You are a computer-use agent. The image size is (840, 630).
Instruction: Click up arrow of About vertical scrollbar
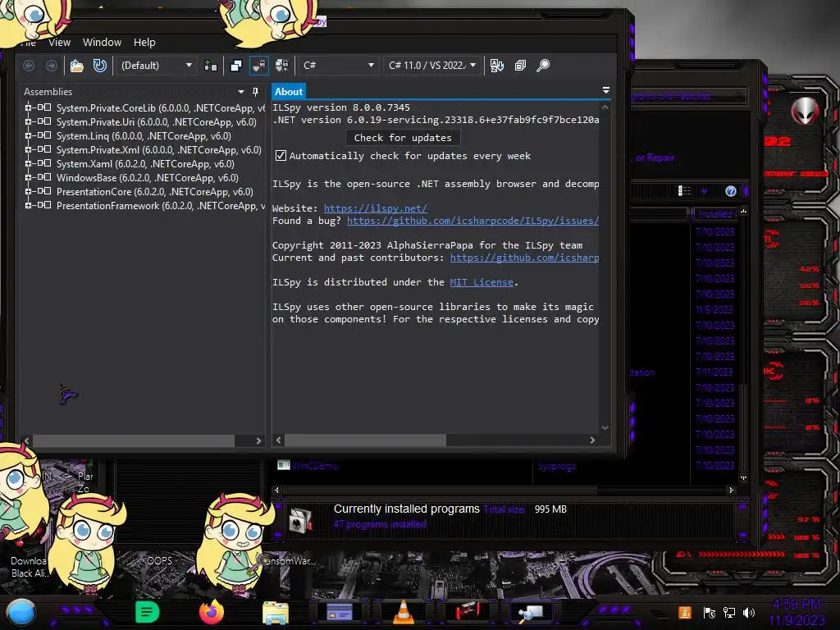point(605,107)
